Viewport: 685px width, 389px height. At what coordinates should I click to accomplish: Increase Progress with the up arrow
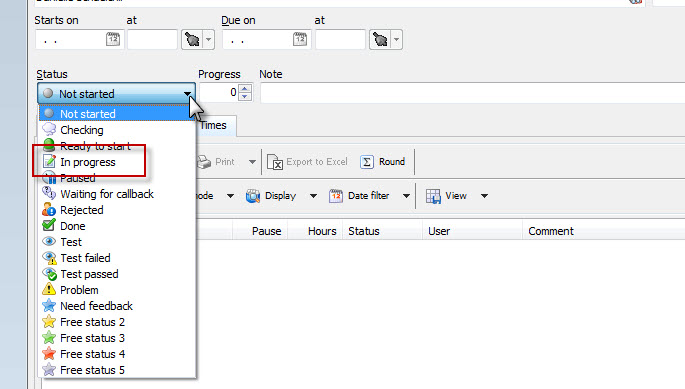click(x=245, y=88)
